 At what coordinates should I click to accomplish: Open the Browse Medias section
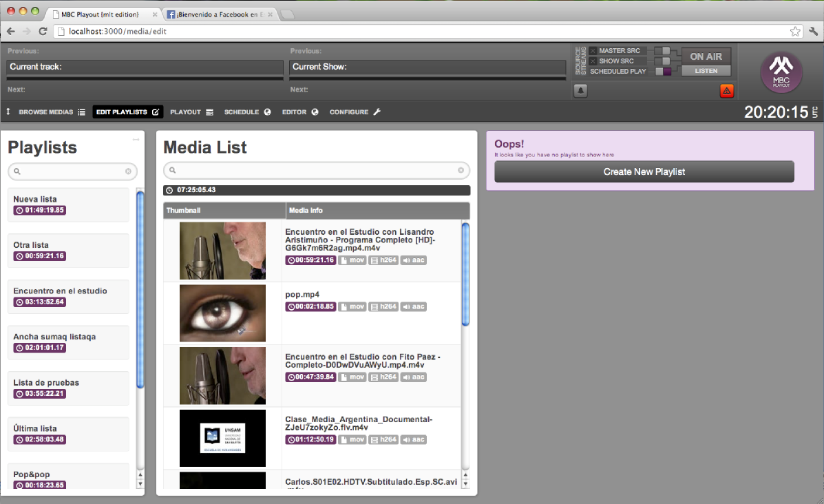52,112
